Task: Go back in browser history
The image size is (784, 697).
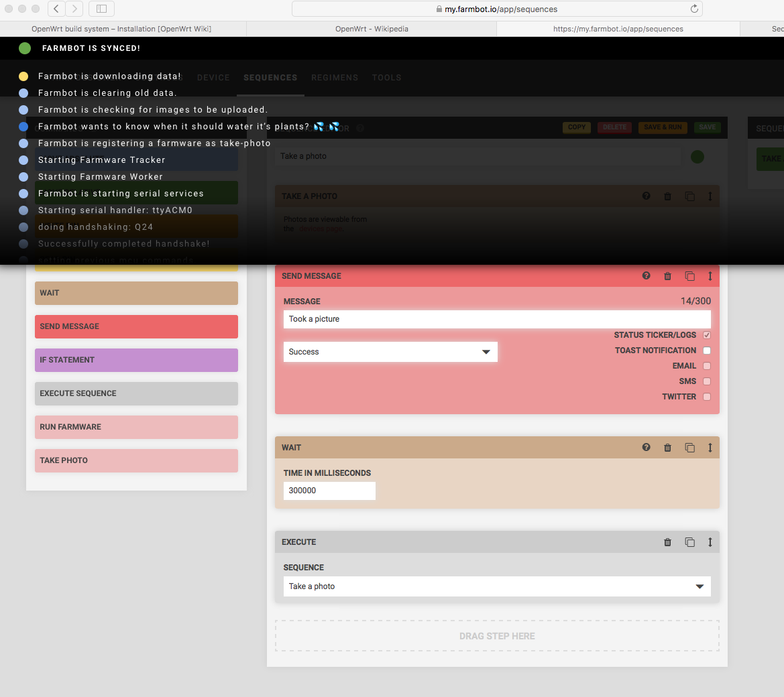Action: 56,9
